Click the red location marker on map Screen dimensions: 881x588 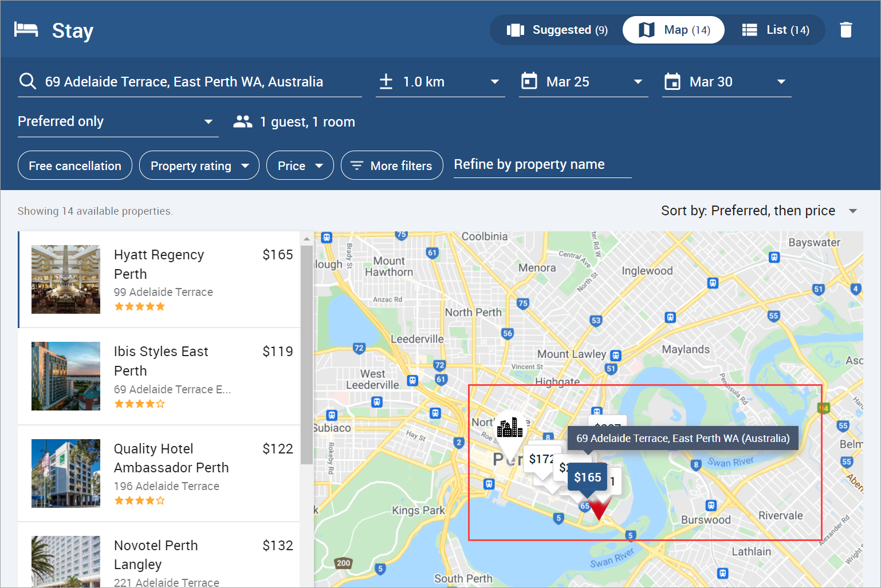tap(599, 508)
